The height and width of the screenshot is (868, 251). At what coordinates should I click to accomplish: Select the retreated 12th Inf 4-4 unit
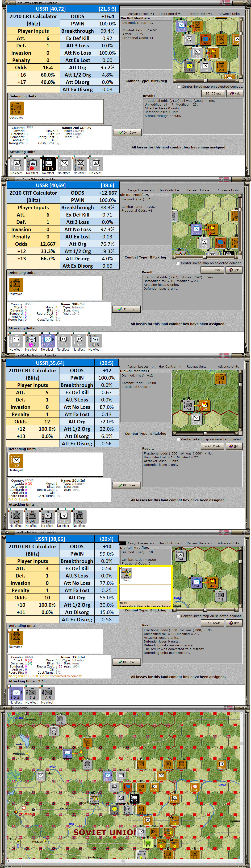tap(16, 638)
